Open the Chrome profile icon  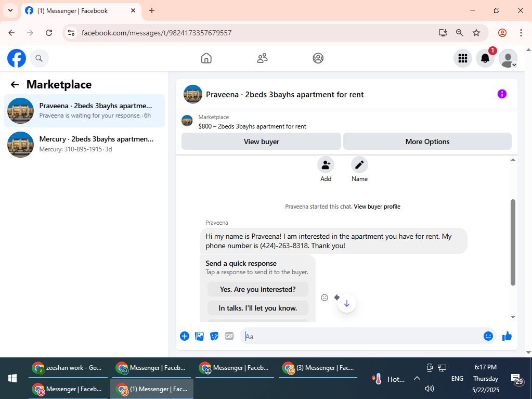502,33
